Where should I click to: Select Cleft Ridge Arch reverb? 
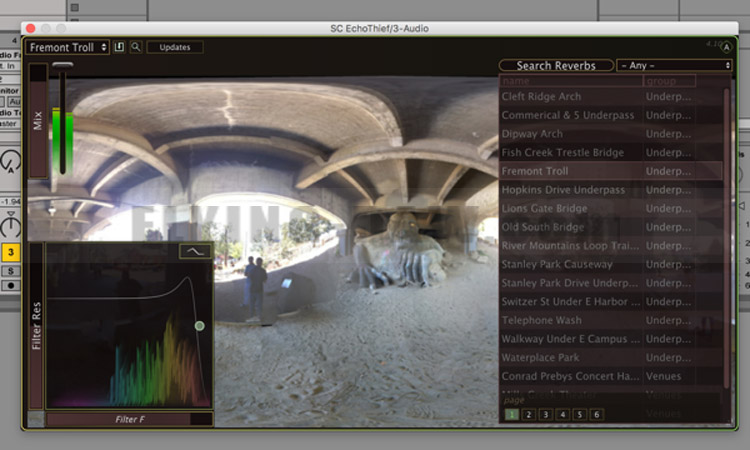coord(611,97)
